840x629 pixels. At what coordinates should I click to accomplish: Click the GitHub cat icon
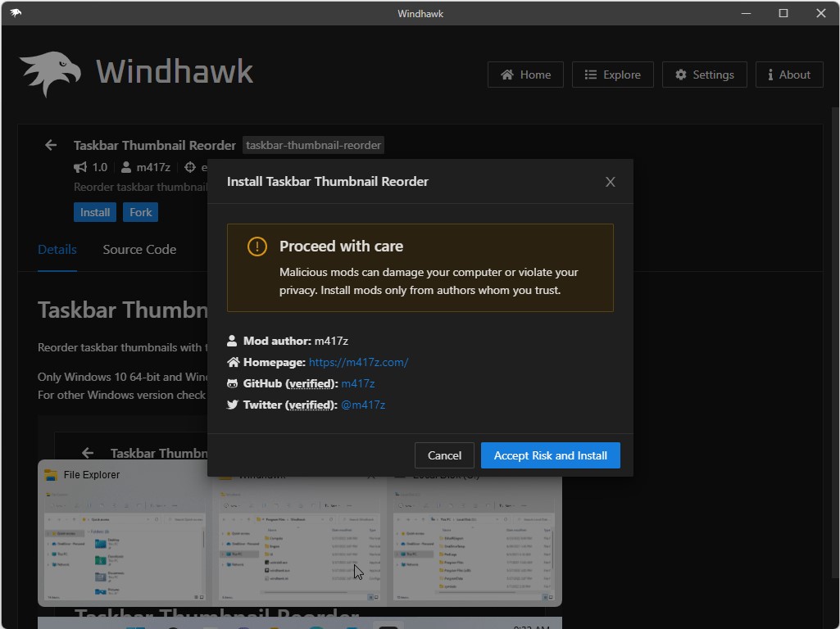point(232,383)
